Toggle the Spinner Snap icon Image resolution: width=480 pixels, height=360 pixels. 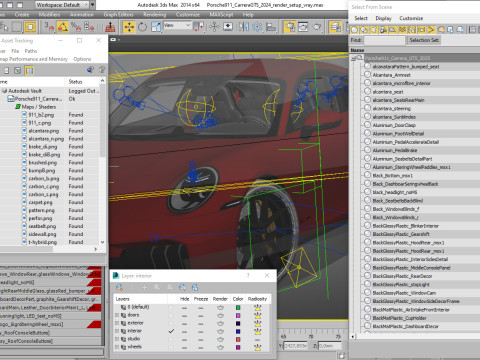point(89,27)
